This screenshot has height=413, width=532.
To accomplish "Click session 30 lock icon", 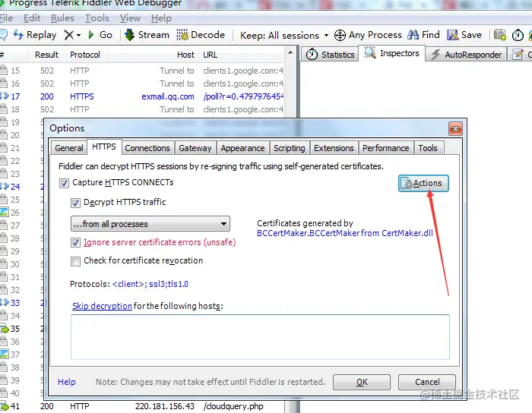I will (4, 263).
